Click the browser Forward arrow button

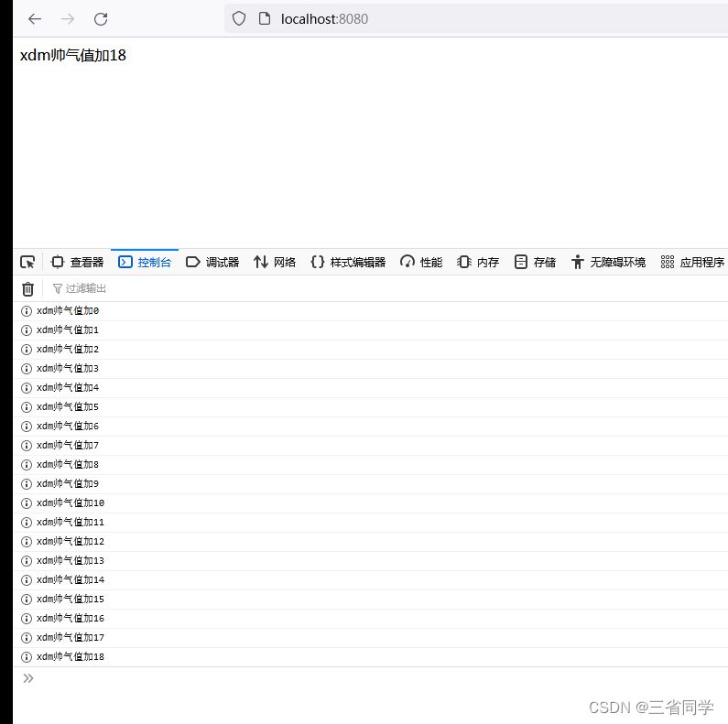pos(68,19)
